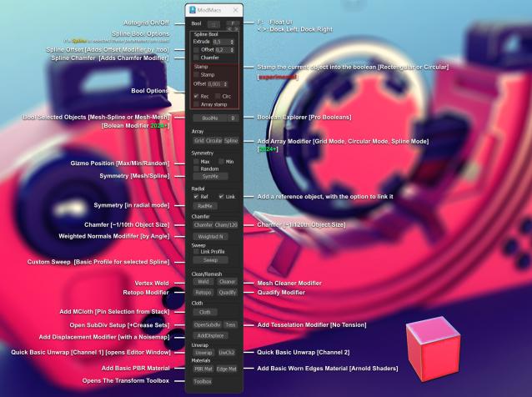Screen dimensions: 532x397
Task: Toggle the Link Profile checkbox
Action: [x=196, y=251]
